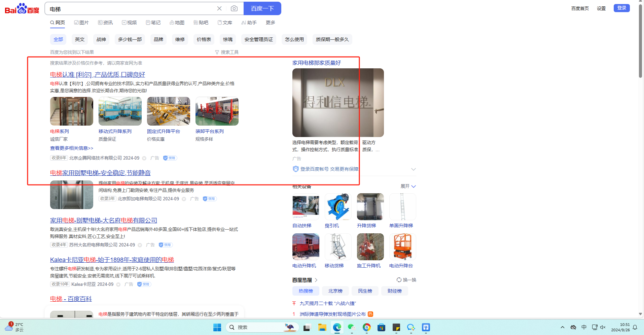Switch to the 视频 tab
Image resolution: width=644 pixels, height=335 pixels.
point(129,23)
